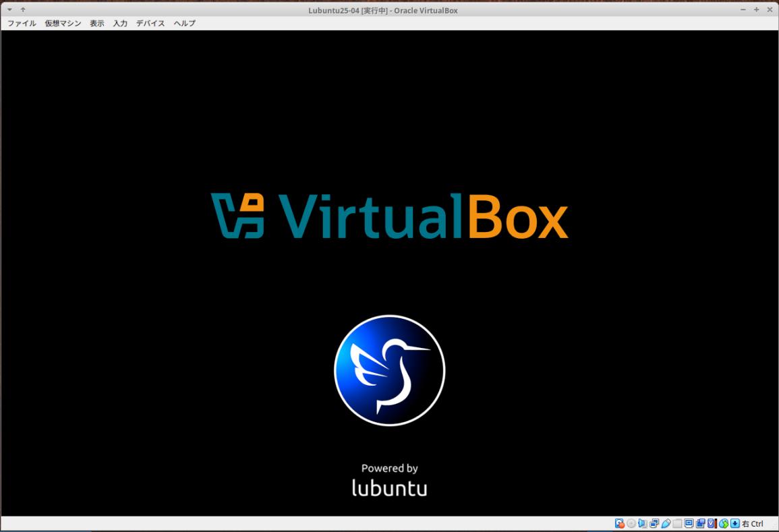Click the VirtualBox logo in guest screen
This screenshot has height=532, width=779.
(390, 216)
